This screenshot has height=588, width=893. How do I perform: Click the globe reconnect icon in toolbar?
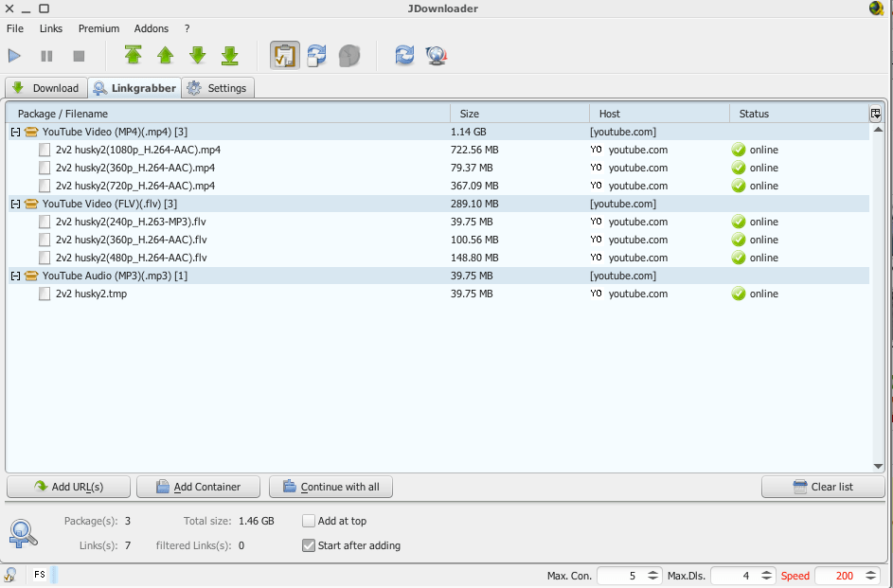[x=437, y=55]
